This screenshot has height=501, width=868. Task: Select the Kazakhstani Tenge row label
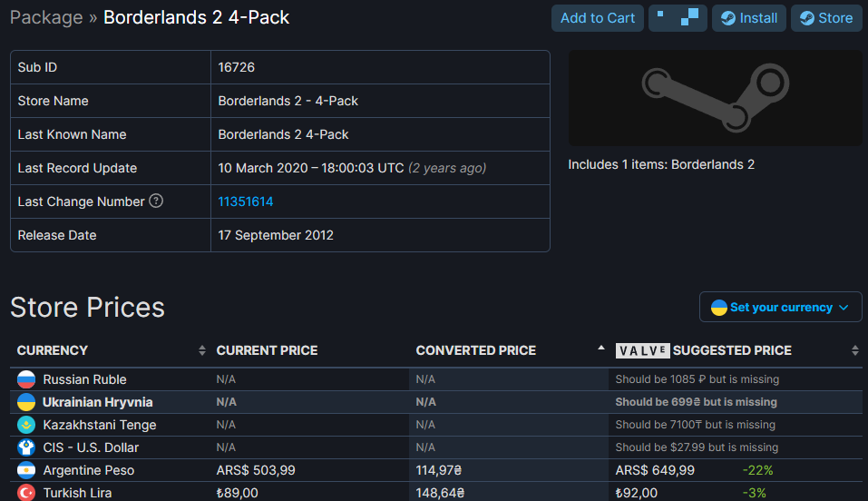tap(100, 425)
